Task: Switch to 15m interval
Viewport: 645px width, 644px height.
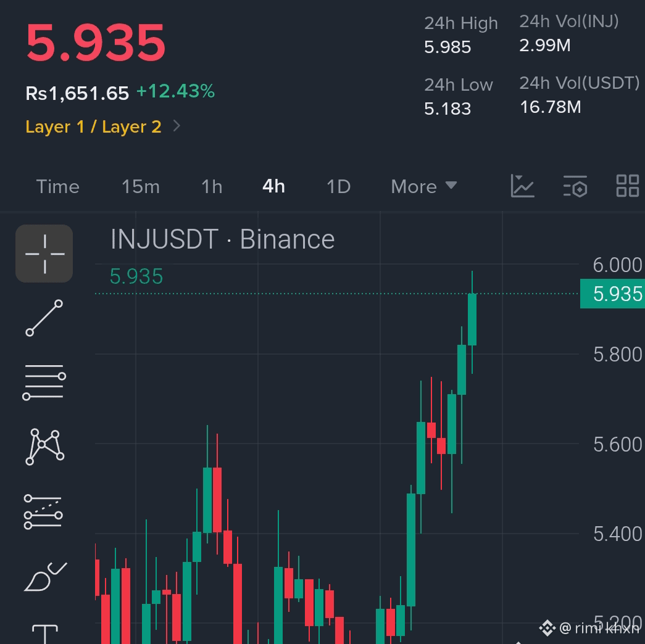Action: click(141, 187)
